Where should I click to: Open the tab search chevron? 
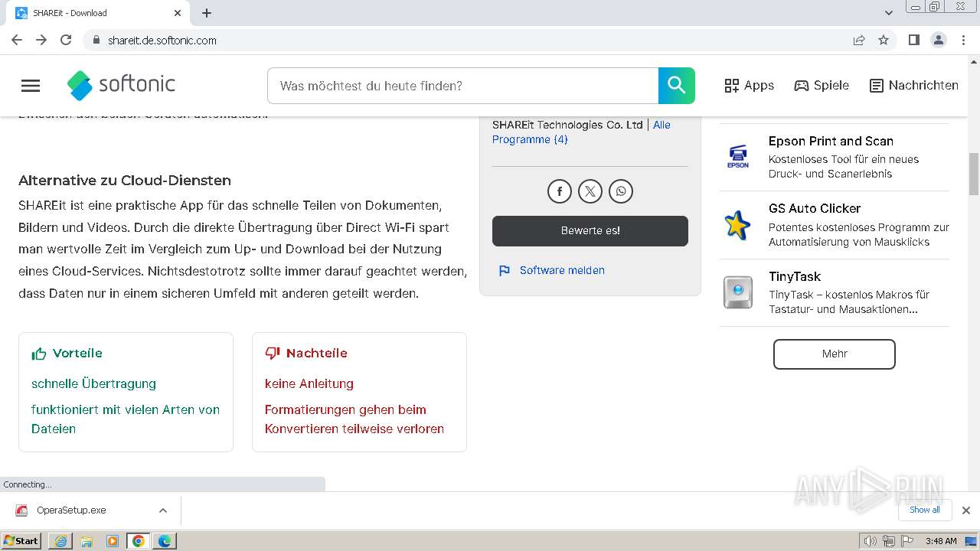tap(889, 13)
